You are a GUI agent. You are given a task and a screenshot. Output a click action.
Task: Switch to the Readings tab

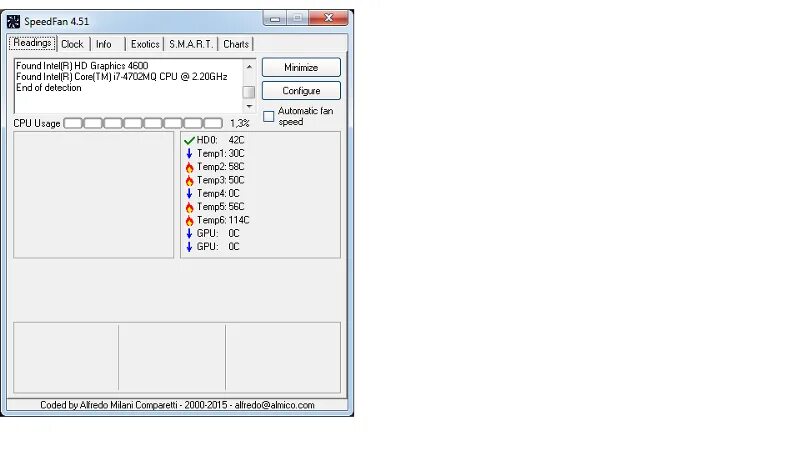point(32,43)
